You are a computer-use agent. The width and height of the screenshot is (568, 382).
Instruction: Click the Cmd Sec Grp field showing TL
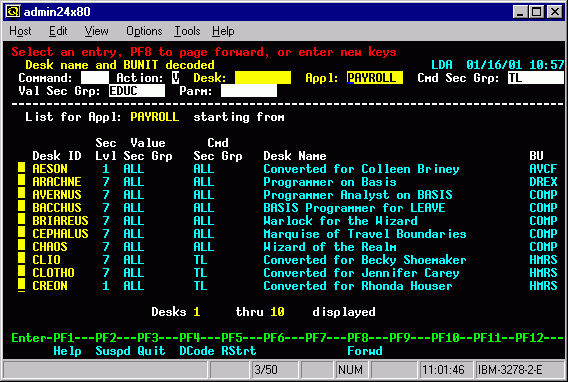(535, 78)
